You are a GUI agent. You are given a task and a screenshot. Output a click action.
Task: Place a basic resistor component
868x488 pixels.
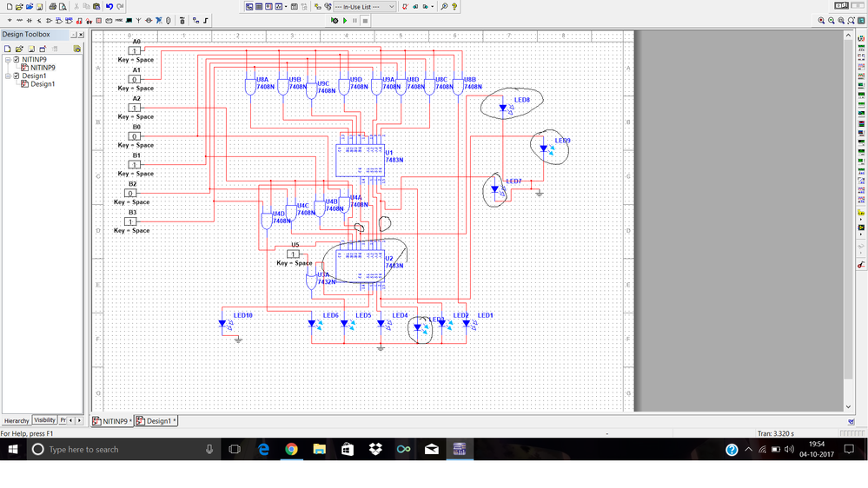[x=19, y=21]
